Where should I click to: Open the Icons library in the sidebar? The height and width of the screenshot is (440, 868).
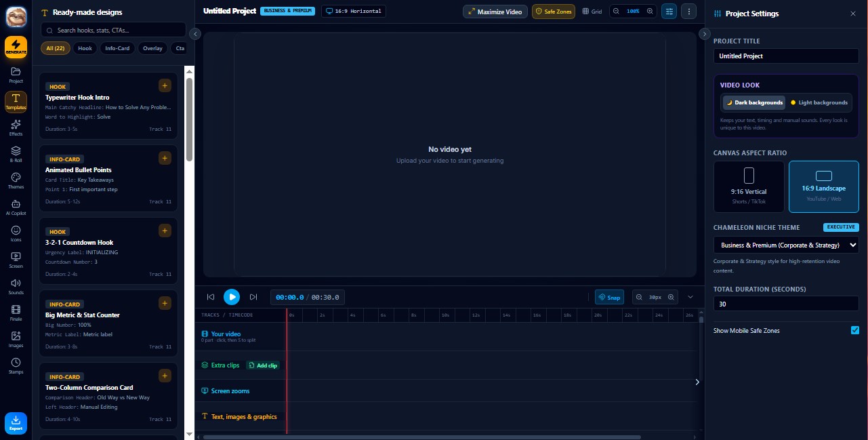16,233
